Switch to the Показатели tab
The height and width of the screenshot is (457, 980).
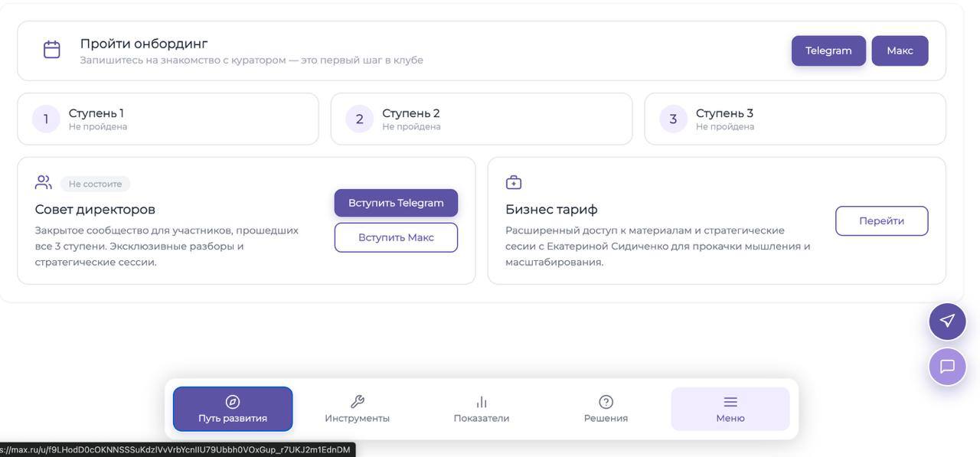pos(482,409)
